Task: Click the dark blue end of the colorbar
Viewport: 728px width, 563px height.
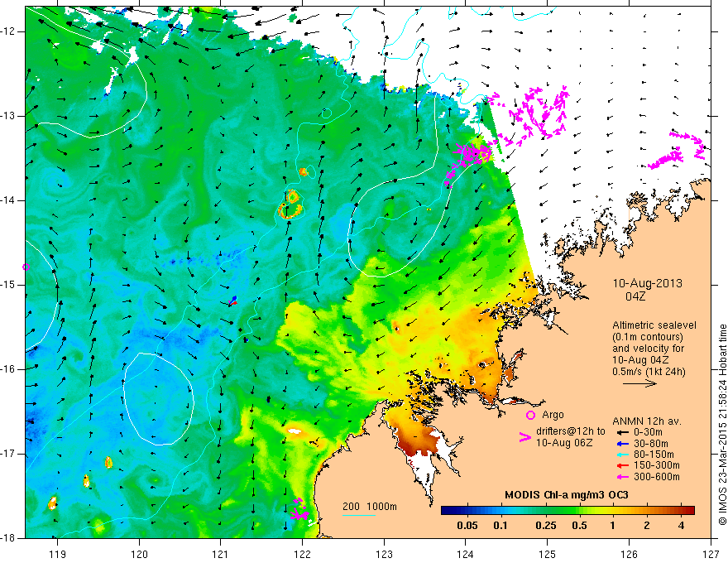Action: click(x=447, y=511)
